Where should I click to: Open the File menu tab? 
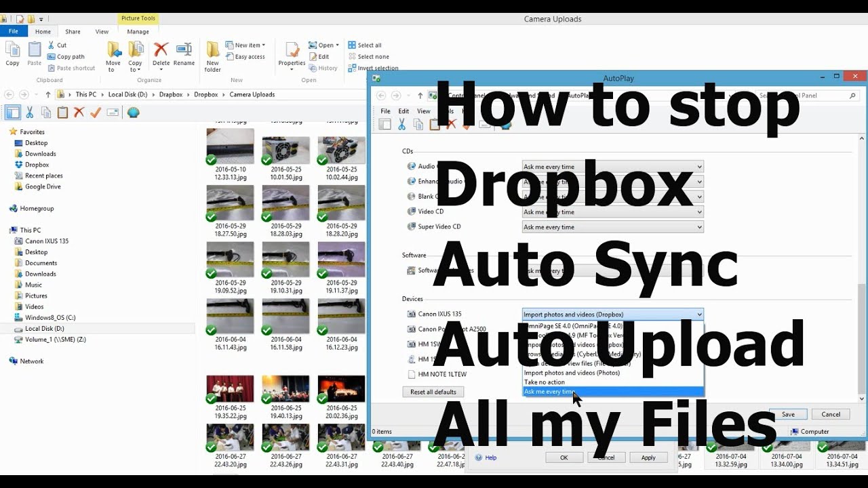point(14,31)
